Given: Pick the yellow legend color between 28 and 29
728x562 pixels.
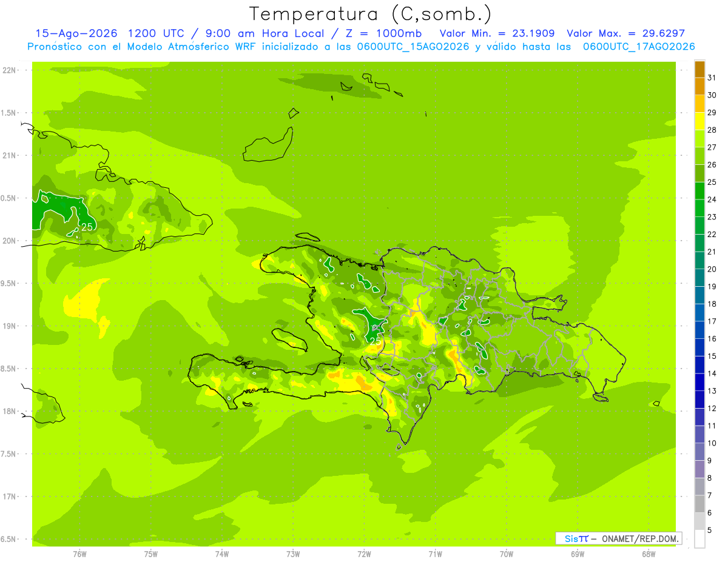Looking at the screenshot, I should click(x=699, y=121).
